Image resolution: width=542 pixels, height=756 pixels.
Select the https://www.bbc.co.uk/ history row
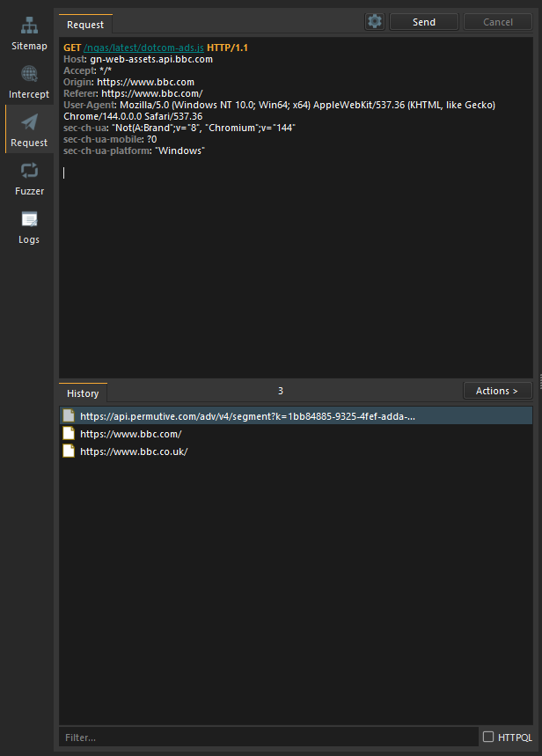[x=296, y=451]
